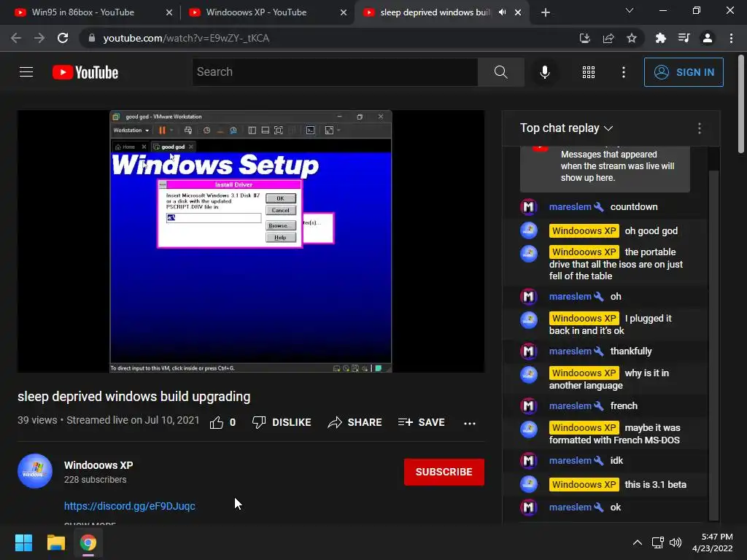Screen dimensions: 747x560
Task: Click 'Streamed live on Jul 10, 2021' text
Action: (x=133, y=420)
